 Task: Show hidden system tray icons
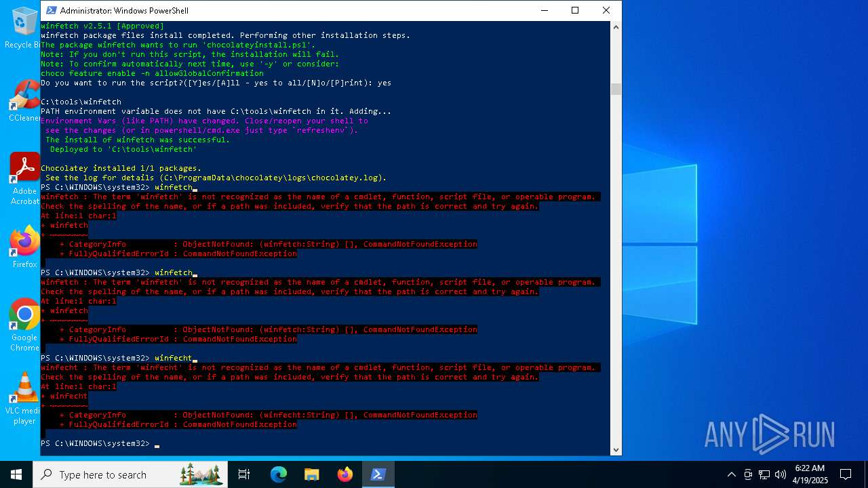[x=731, y=474]
